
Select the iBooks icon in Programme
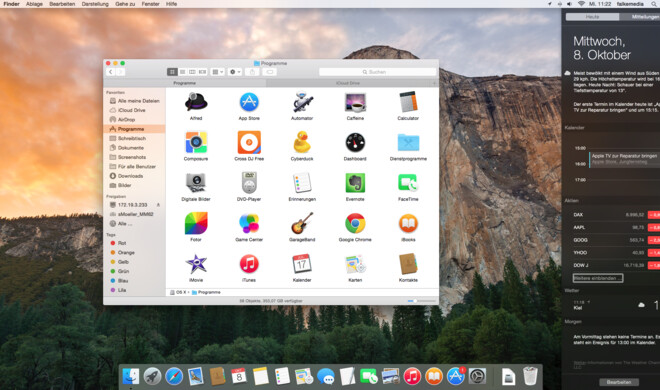(x=408, y=223)
